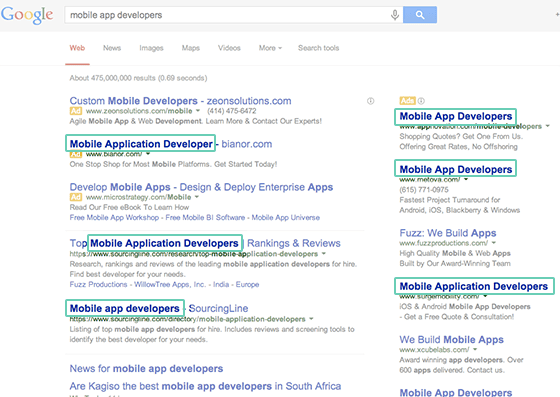This screenshot has height=397, width=560.
Task: Open the bottom sidebar 'Mobile App Developers' ad
Action: pyautogui.click(x=456, y=392)
